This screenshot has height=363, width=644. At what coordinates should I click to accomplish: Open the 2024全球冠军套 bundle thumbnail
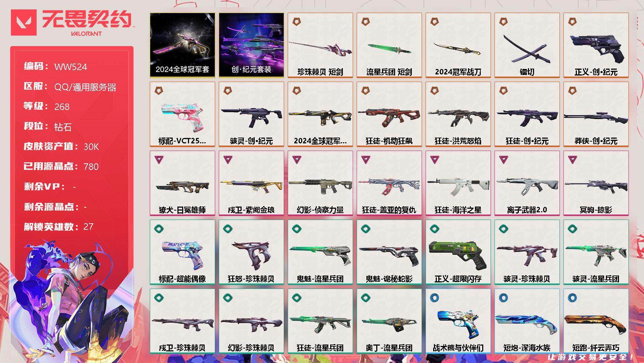click(x=182, y=45)
